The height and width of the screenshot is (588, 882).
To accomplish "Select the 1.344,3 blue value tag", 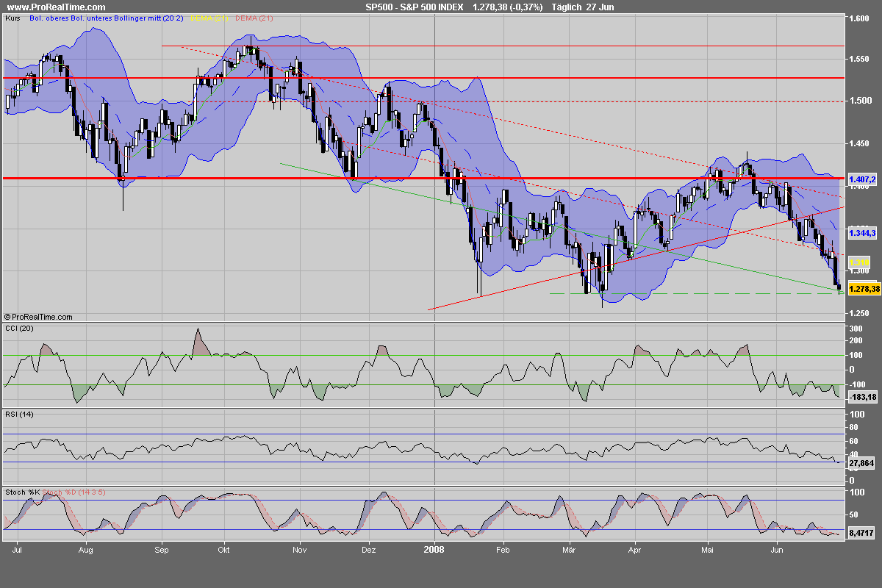I will pyautogui.click(x=862, y=233).
